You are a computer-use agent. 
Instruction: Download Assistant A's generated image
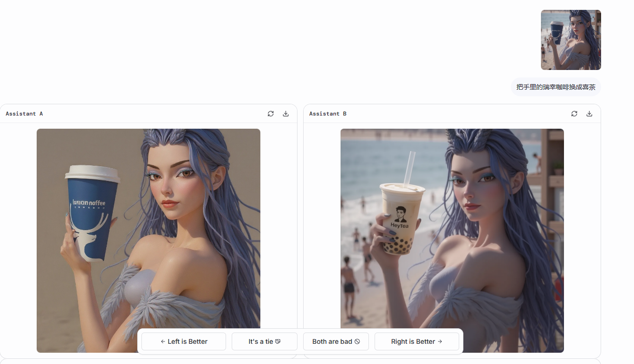click(286, 114)
